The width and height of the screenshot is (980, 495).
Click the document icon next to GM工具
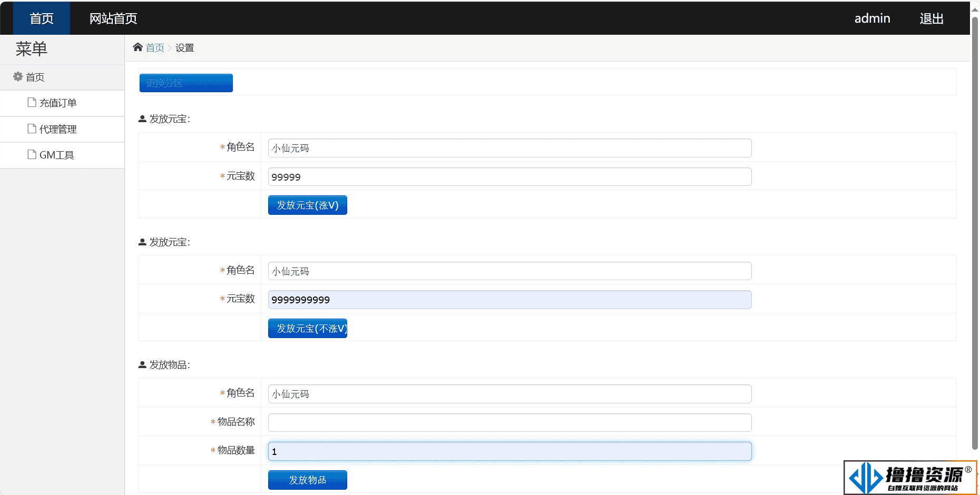tap(32, 154)
